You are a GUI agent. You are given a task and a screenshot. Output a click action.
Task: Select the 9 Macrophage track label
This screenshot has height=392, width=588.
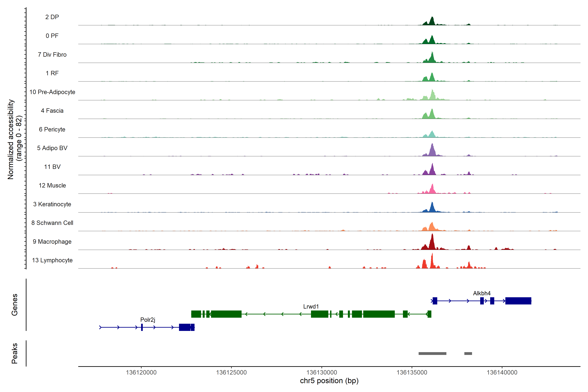click(x=52, y=242)
